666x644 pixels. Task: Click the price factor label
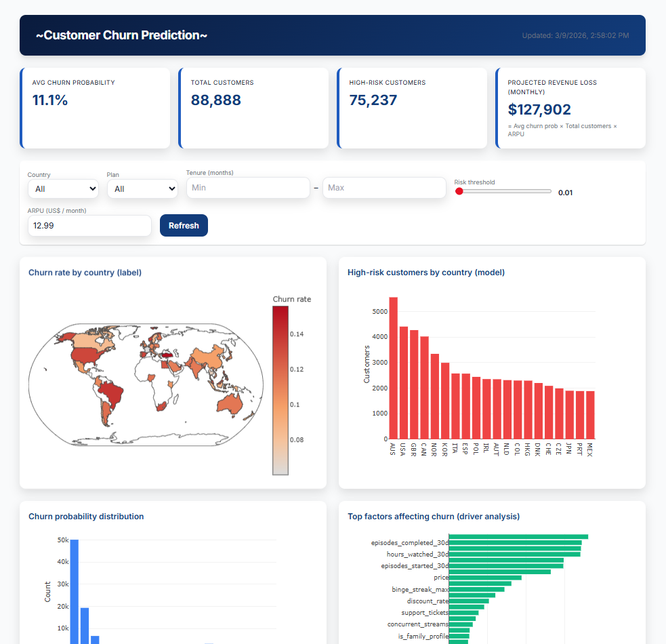pos(441,578)
